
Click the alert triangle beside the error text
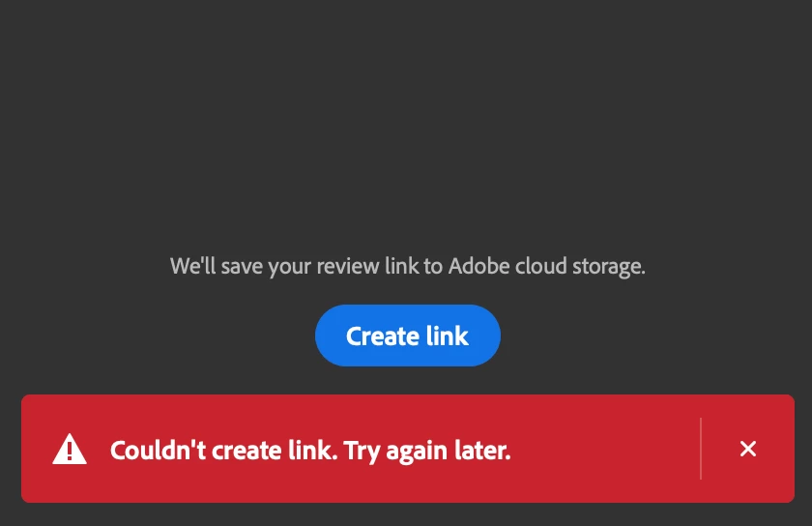[x=70, y=449]
